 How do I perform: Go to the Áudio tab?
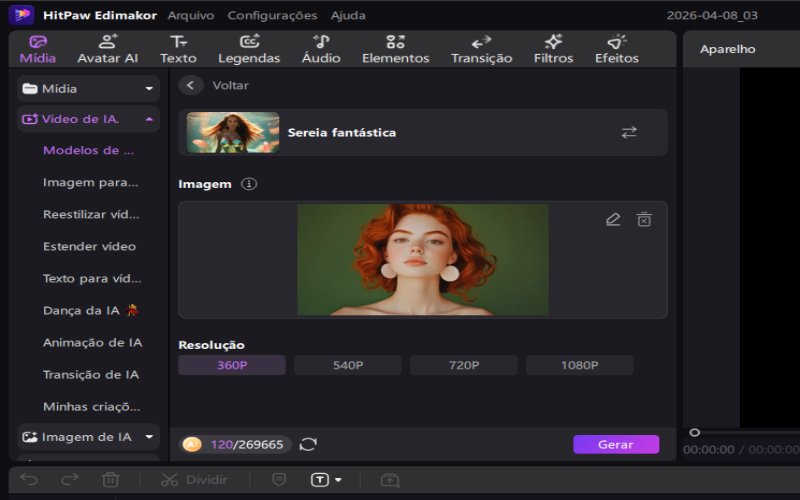point(321,49)
